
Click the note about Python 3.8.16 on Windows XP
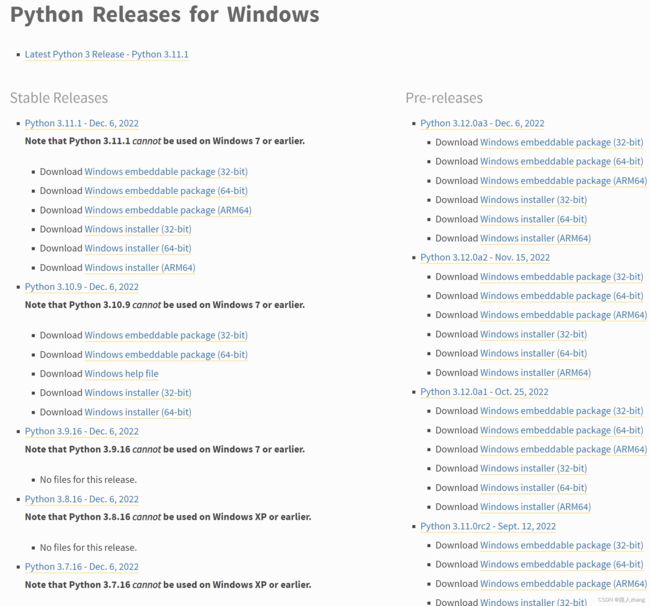click(x=168, y=517)
